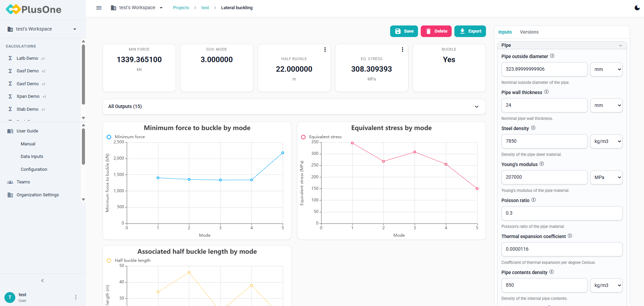Open sidebar test's Workspace selector
Image resolution: width=644 pixels, height=306 pixels.
point(42,29)
